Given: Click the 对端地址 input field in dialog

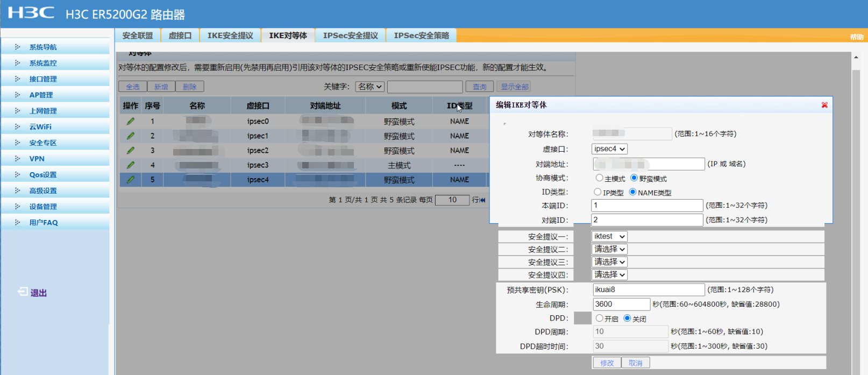Looking at the screenshot, I should (649, 164).
